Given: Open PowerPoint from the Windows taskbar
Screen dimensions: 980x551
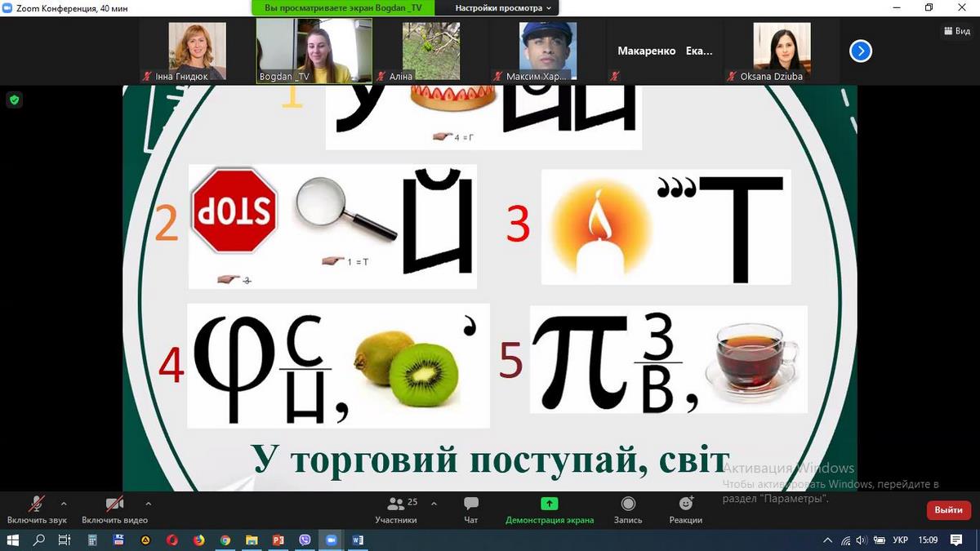Looking at the screenshot, I should point(277,540).
